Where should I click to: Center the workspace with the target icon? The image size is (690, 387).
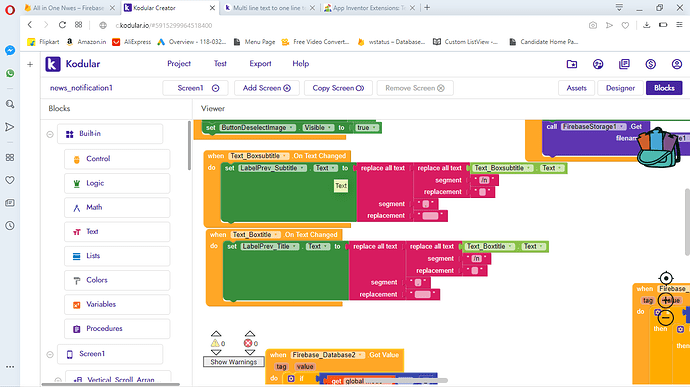(666, 278)
